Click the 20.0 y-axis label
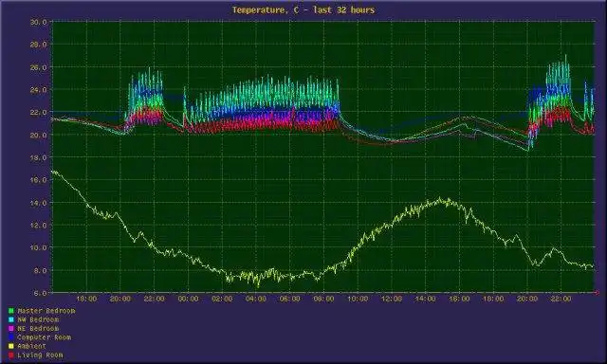Screen dimensions: 607x364 pyautogui.click(x=39, y=135)
